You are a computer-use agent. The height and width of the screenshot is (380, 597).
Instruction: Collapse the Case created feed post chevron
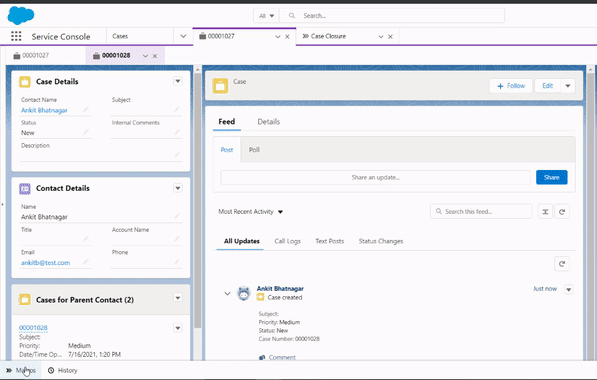227,294
